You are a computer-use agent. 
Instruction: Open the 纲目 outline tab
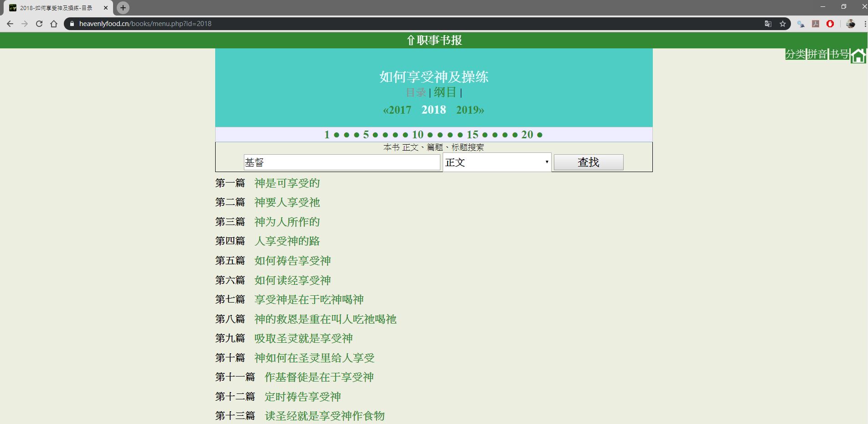click(x=445, y=92)
